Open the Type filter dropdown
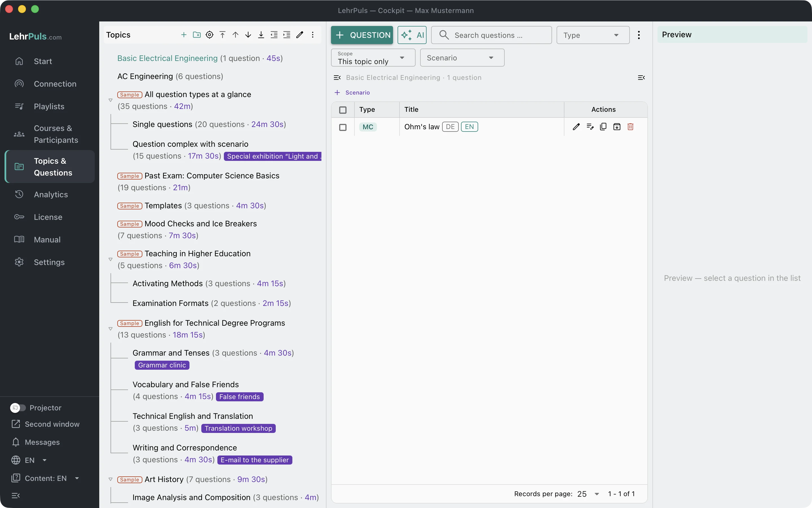Viewport: 812px width, 508px height. (x=593, y=35)
